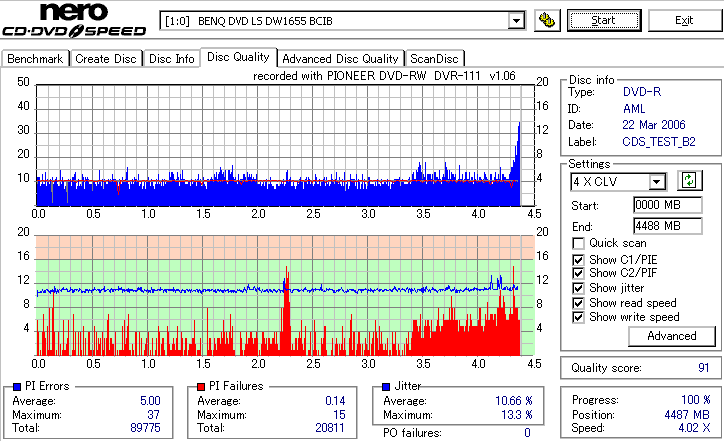Expand the 4 X CLV speed dropdown
Screen dimensions: 724x441
point(656,182)
